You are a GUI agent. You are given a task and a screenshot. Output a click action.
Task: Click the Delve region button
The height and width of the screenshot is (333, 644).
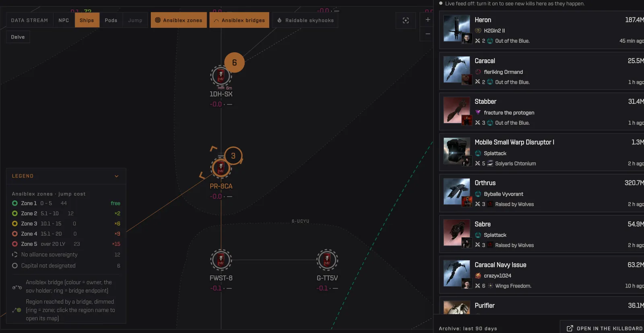pos(18,37)
